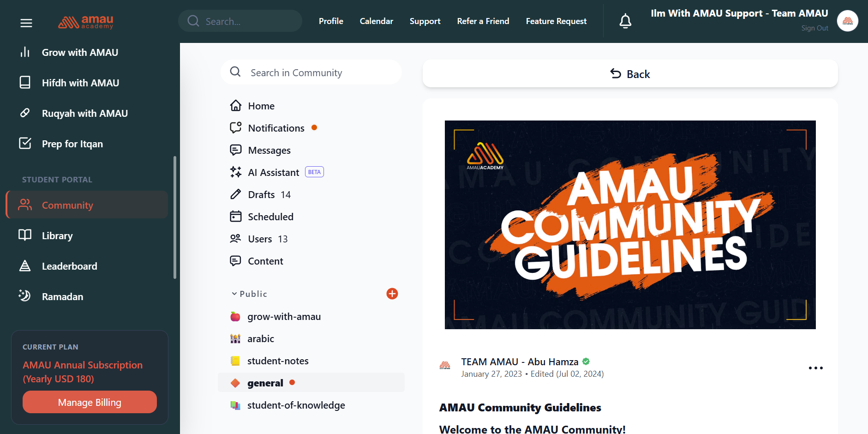
Task: Open Scheduled posts calendar item
Action: (x=270, y=217)
